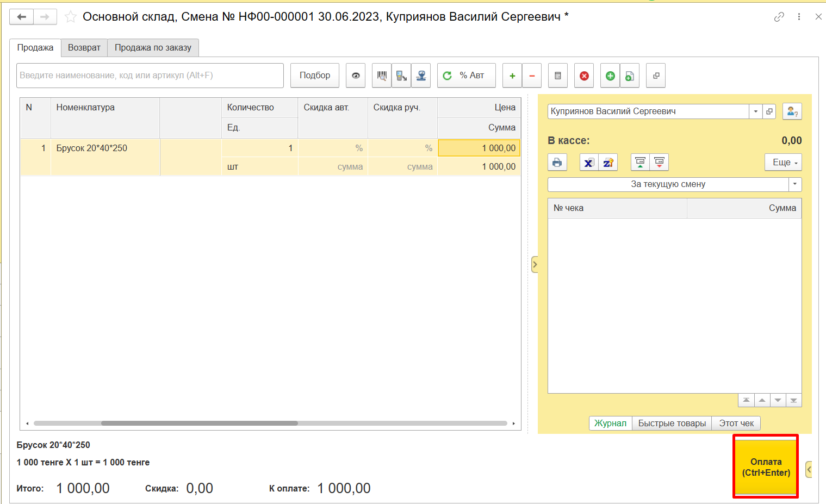Print the Z-report with key icon
The height and width of the screenshot is (504, 826).
pos(608,163)
